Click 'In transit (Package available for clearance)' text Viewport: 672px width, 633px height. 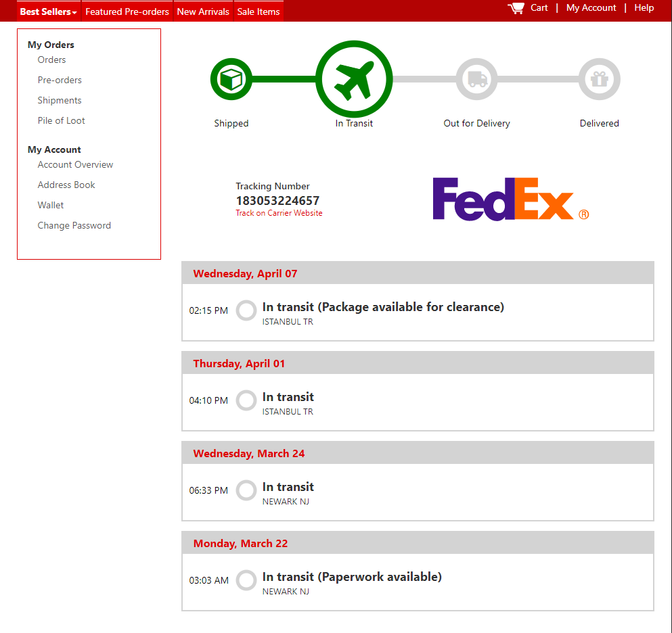[383, 307]
